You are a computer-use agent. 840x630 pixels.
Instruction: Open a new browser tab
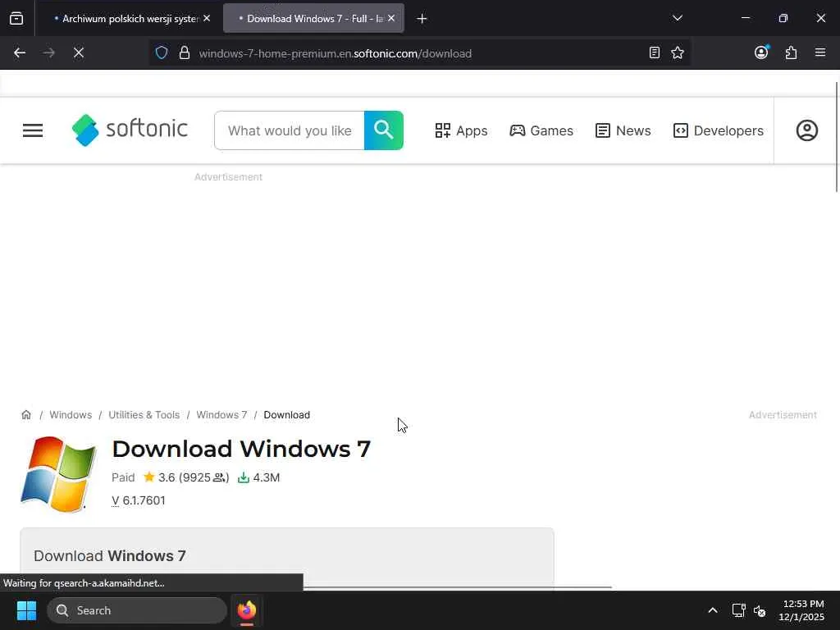[422, 19]
